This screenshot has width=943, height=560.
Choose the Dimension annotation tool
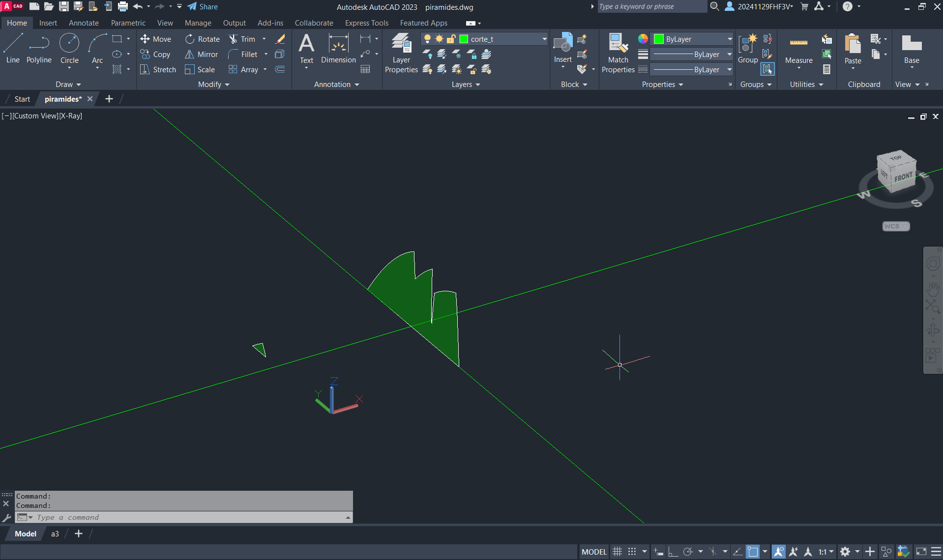click(338, 48)
